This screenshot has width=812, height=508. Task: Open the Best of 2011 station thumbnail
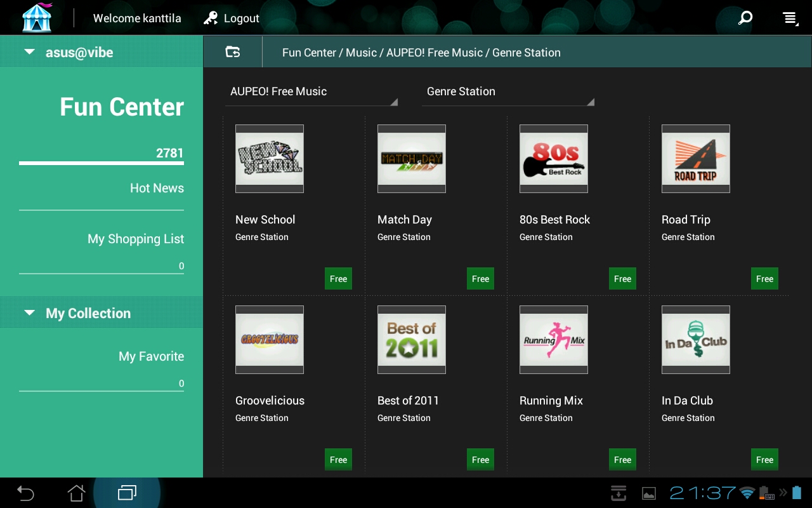[x=412, y=340]
